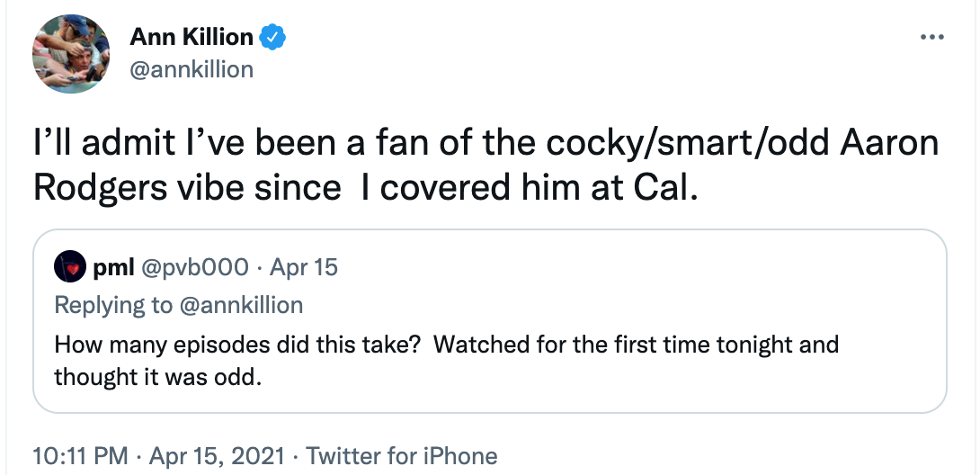Open the Twitter for iPhone source link
The width and height of the screenshot is (980, 475).
(401, 456)
